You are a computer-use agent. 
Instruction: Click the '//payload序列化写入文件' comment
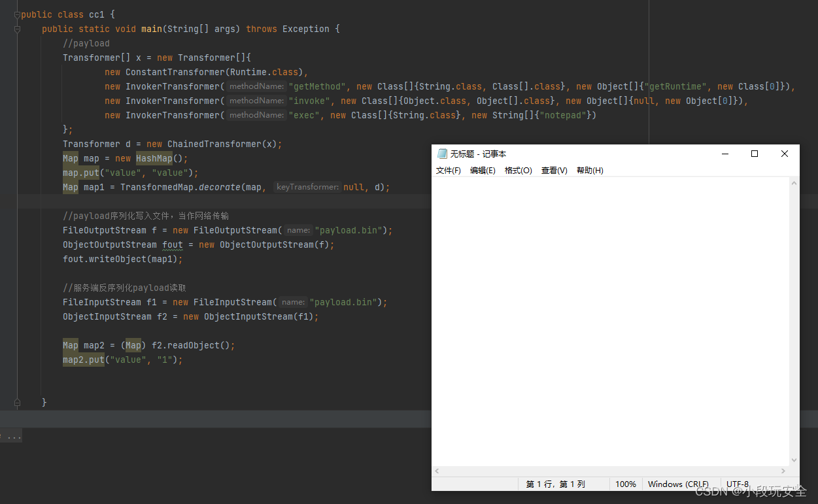point(146,216)
